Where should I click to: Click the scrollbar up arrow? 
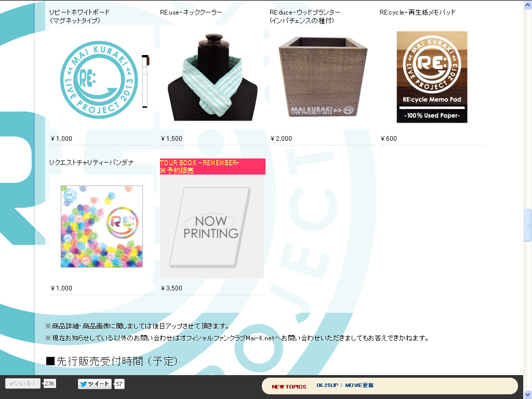(x=528, y=5)
